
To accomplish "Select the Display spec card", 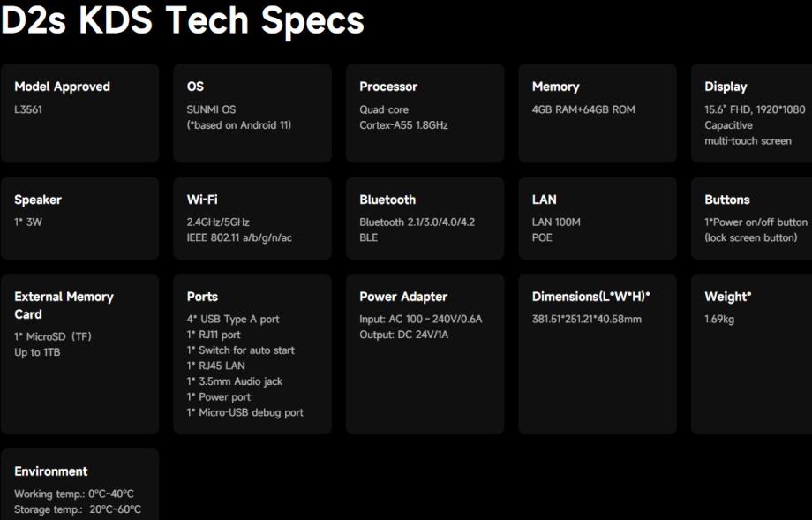I will [750, 112].
